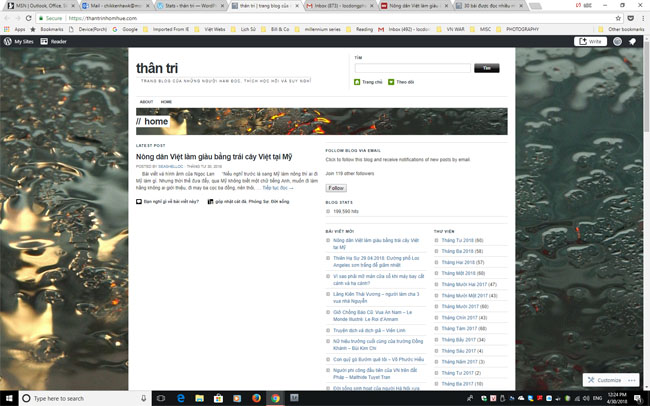Click the Write button in admin bar
The width and height of the screenshot is (650, 406).
(589, 42)
